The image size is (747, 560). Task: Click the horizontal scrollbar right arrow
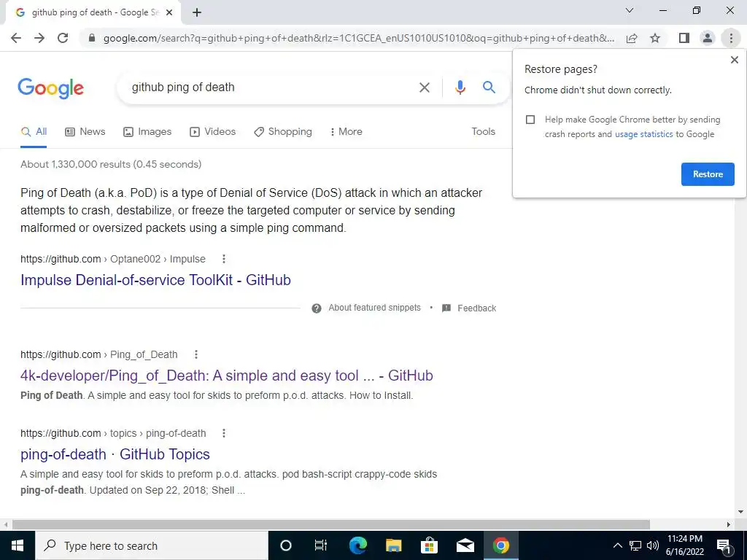pyautogui.click(x=729, y=524)
